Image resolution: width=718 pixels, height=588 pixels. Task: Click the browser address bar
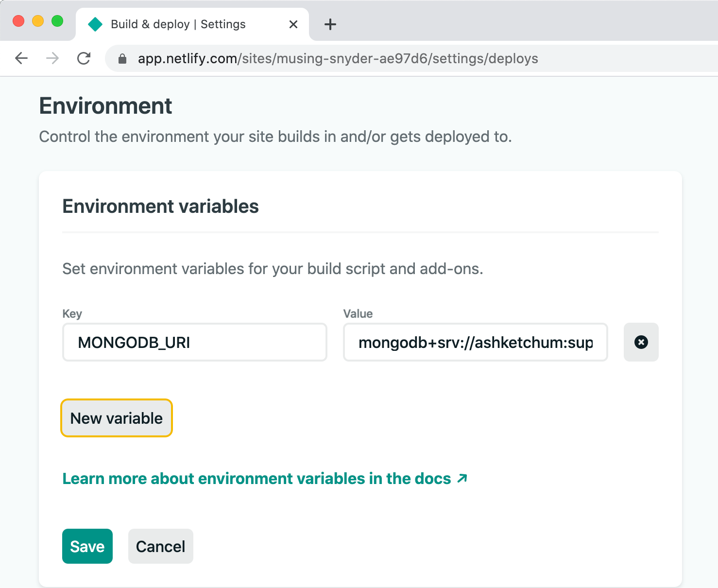(x=340, y=58)
